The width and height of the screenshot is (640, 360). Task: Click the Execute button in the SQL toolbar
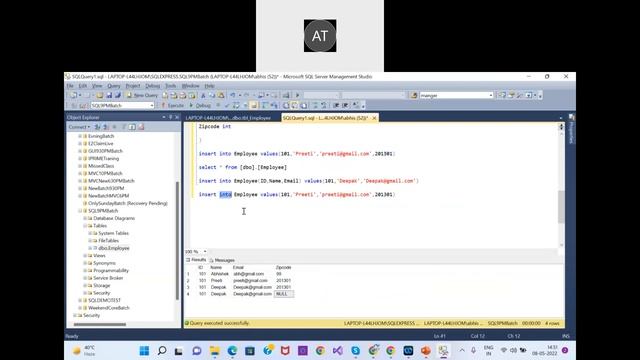coord(173,105)
